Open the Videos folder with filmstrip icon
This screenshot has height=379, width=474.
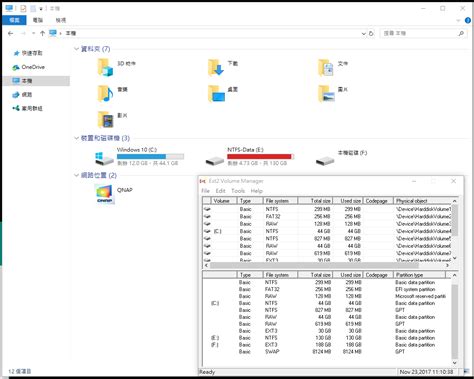[105, 119]
